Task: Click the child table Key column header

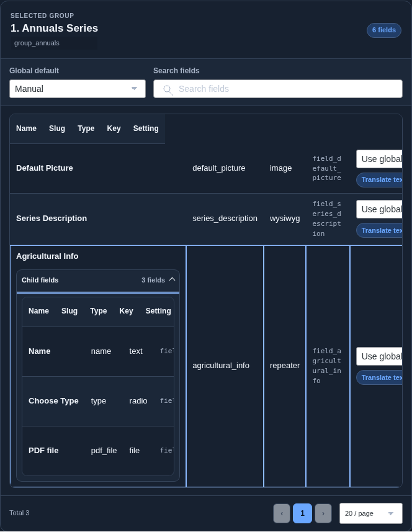Action: coord(126,311)
